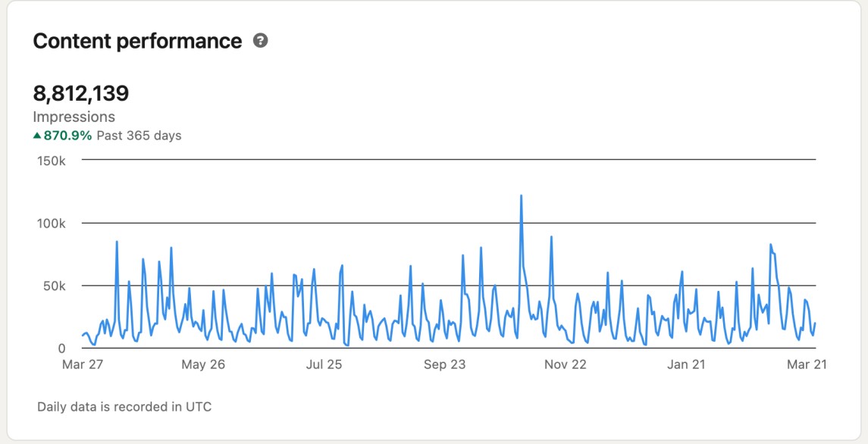Click the 150k y-axis label
The image size is (868, 444).
pos(52,161)
